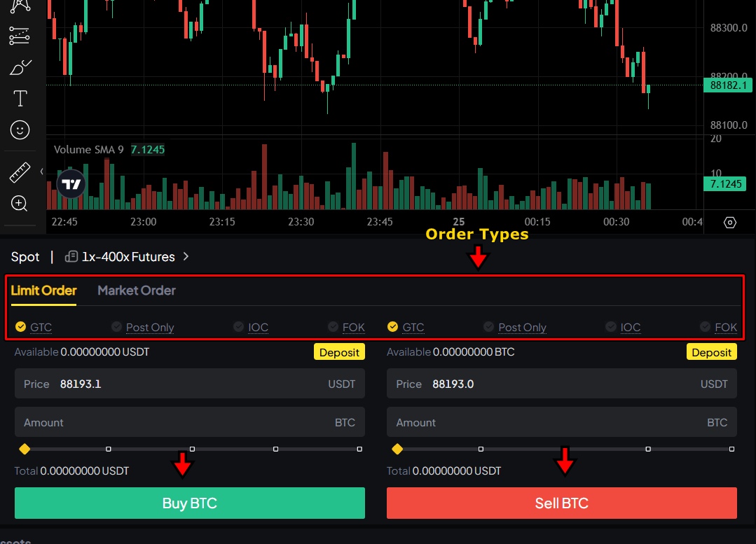Select the Brush drawing tool
The height and width of the screenshot is (544, 756).
point(20,67)
